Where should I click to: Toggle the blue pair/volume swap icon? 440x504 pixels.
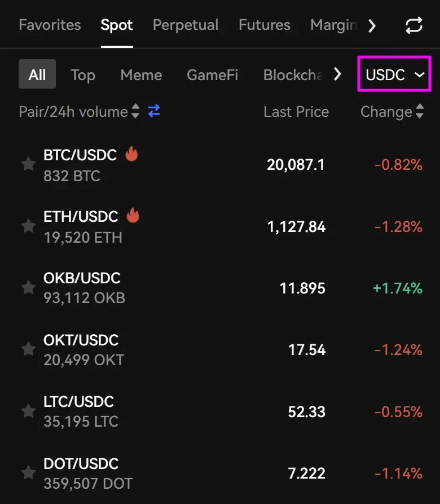(x=154, y=111)
